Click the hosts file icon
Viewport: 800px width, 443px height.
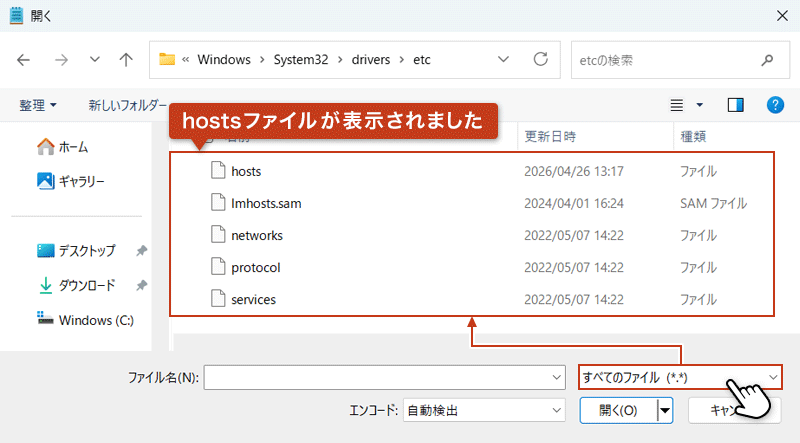pos(218,170)
